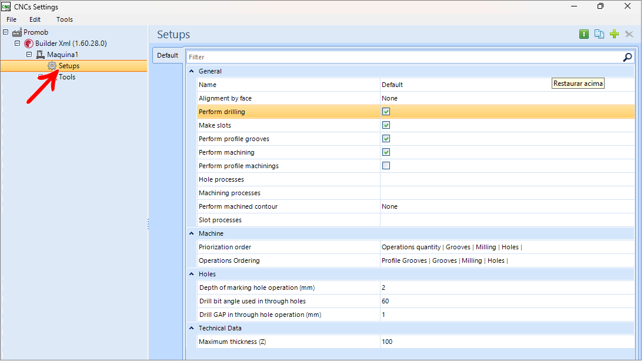The height and width of the screenshot is (361, 644).
Task: Open the Tools menu in the menu bar
Action: pyautogui.click(x=65, y=19)
